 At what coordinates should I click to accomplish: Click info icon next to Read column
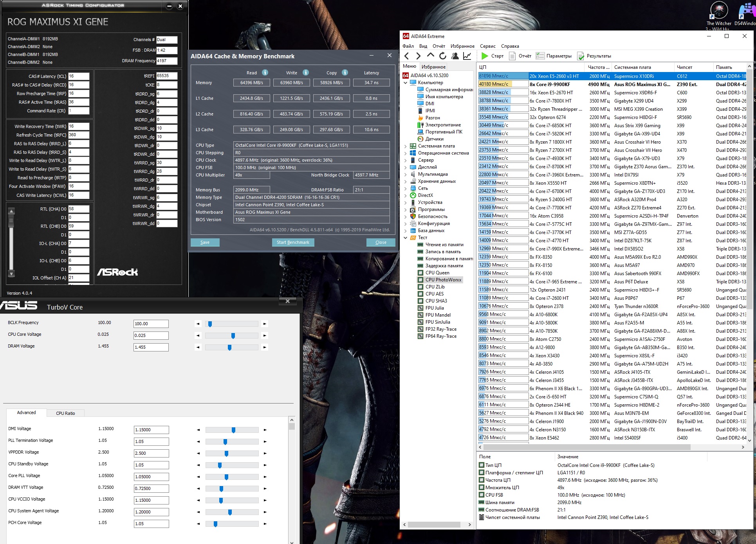click(265, 72)
